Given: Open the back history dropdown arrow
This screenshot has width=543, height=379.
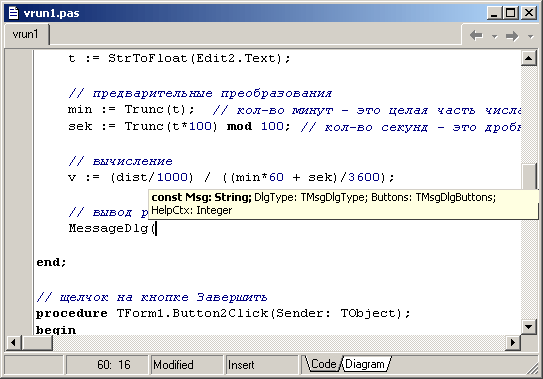Looking at the screenshot, I should click(495, 36).
